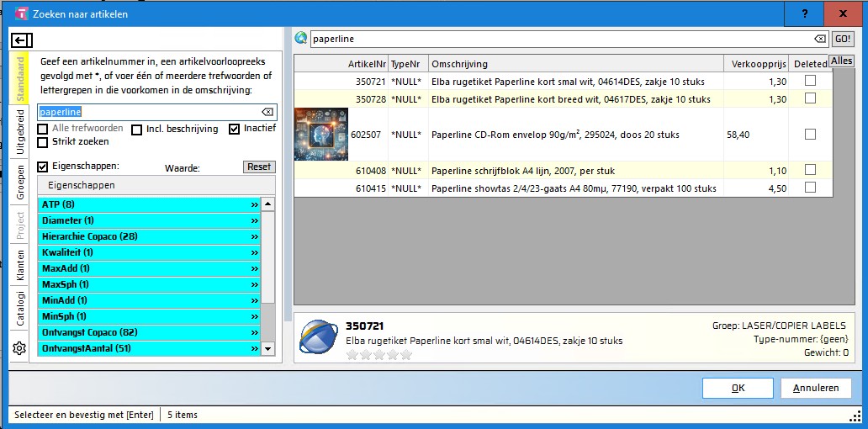Click the Alles button
The height and width of the screenshot is (429, 868).
[x=841, y=61]
